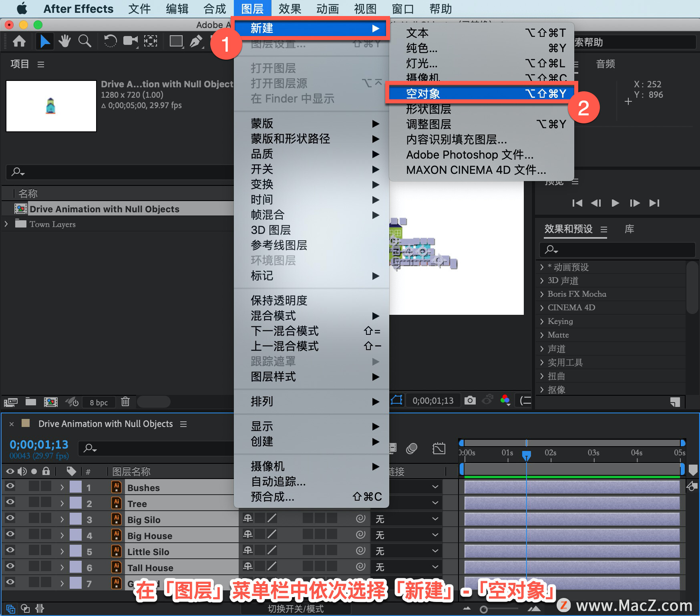Viewport: 700px width, 616px height.
Task: Click the timeline zoom slider
Action: click(x=484, y=610)
